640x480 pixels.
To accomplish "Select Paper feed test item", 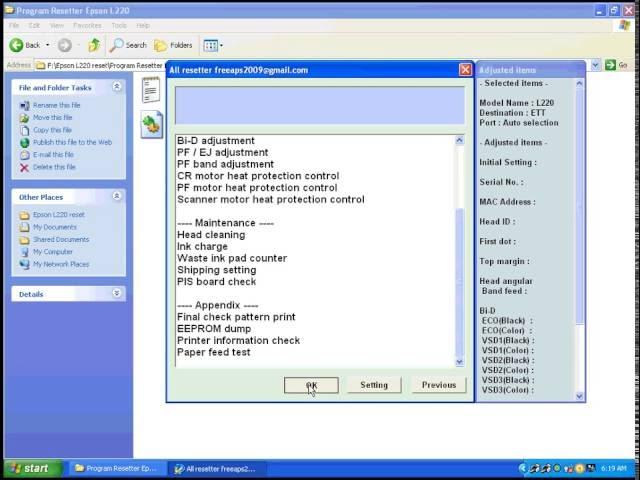I will [x=213, y=353].
